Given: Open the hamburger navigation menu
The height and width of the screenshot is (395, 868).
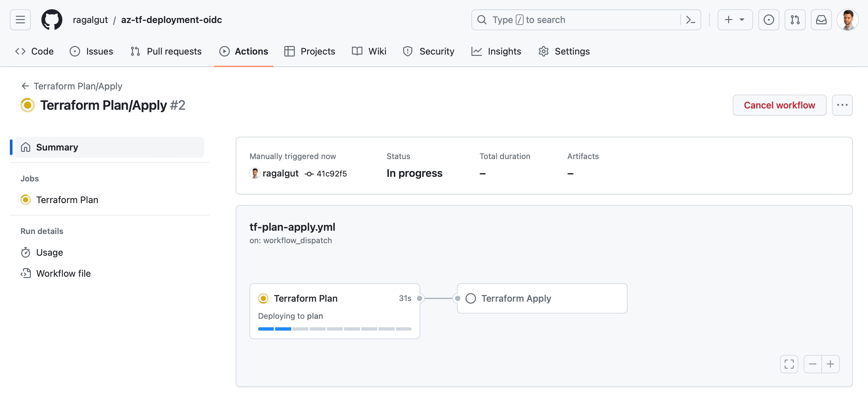Looking at the screenshot, I should click(x=20, y=20).
